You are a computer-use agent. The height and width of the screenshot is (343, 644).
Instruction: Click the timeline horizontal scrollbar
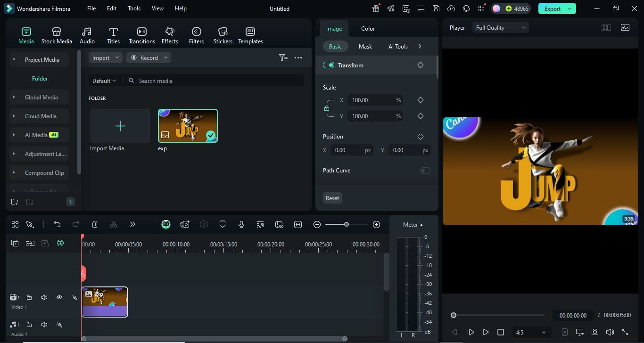214,338
